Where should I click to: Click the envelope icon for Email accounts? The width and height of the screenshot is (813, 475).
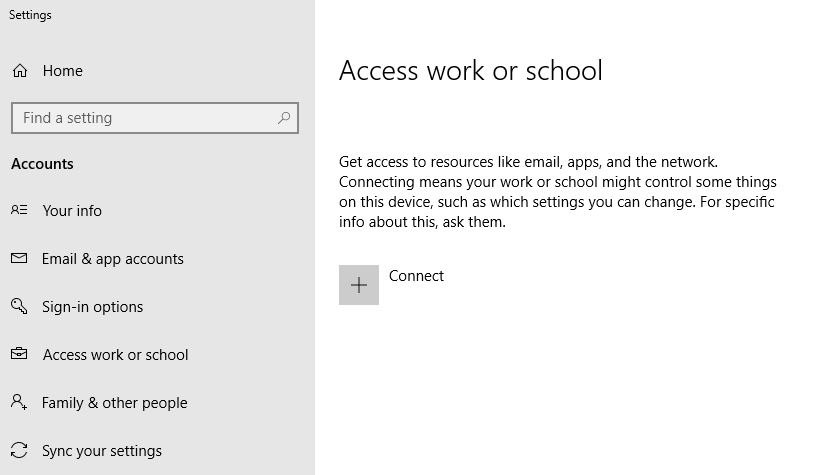click(x=19, y=258)
